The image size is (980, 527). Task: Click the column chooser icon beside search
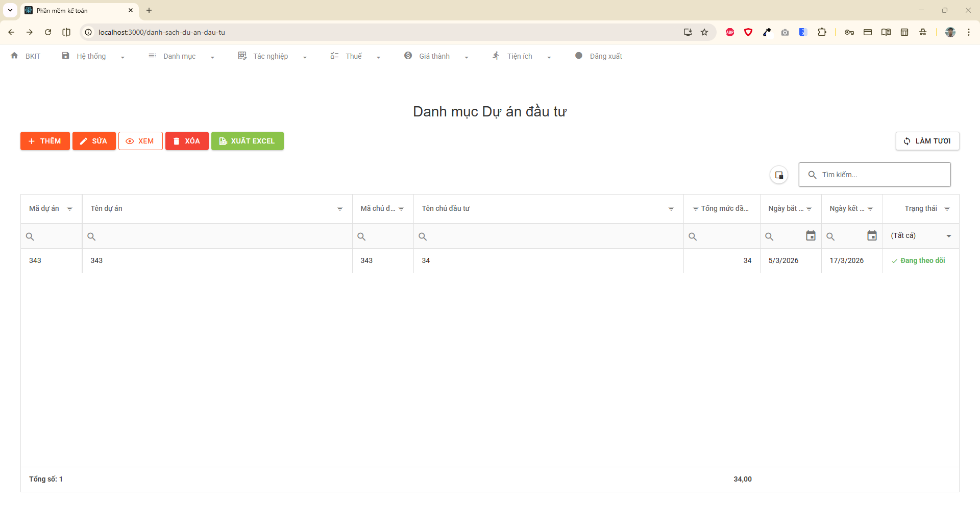[x=779, y=175]
